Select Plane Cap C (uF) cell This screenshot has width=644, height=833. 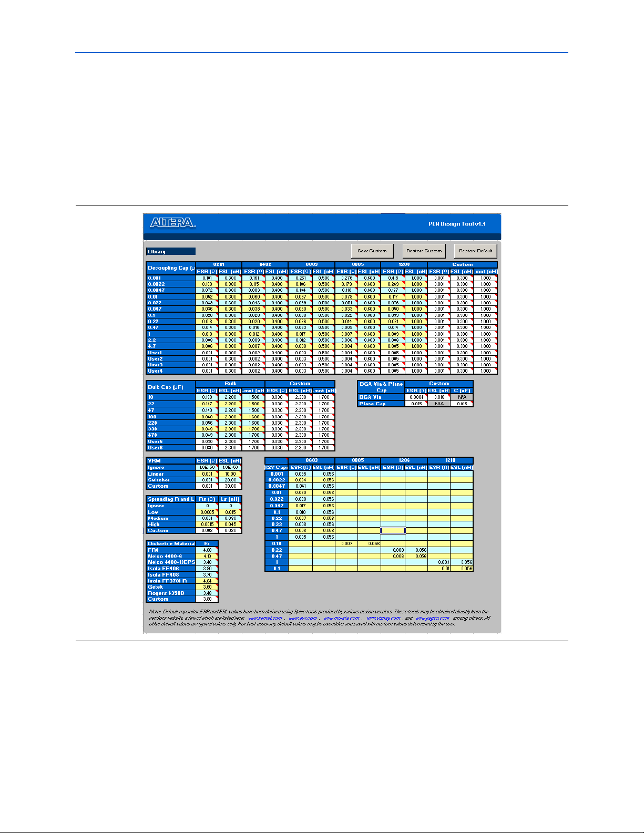(x=462, y=404)
